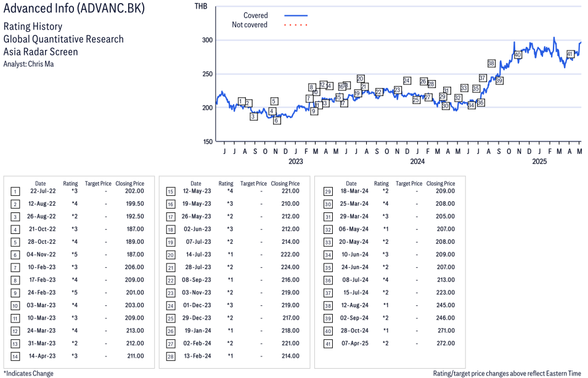The width and height of the screenshot is (588, 378).
Task: Select the 2024 year label under the chart
Action: tap(417, 161)
